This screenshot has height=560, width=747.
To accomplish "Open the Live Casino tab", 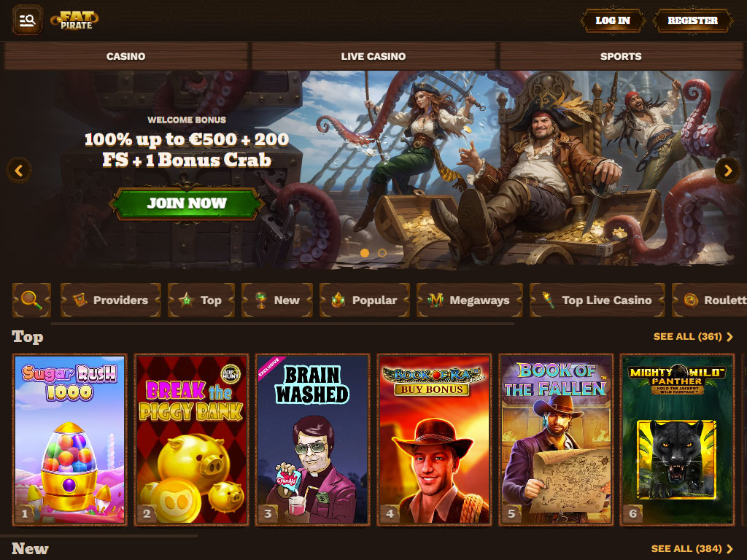I will tap(373, 56).
